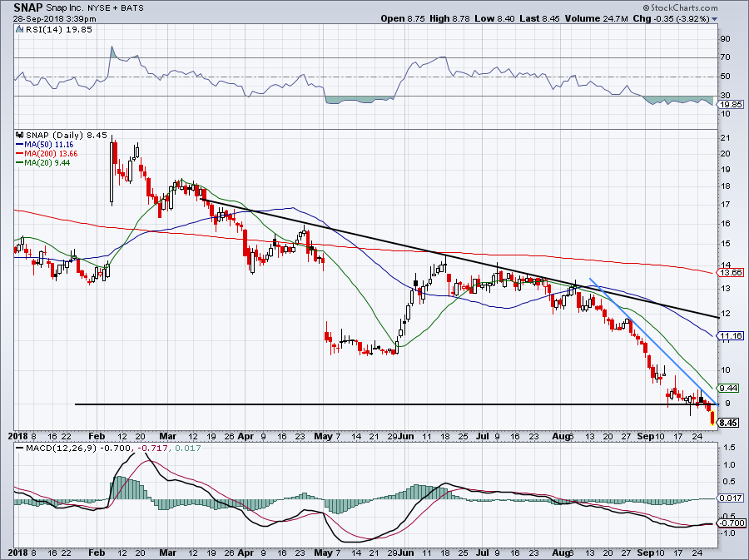Click the SNAP (Daily) candlestick legend icon
749x560 pixels.
pyautogui.click(x=20, y=135)
